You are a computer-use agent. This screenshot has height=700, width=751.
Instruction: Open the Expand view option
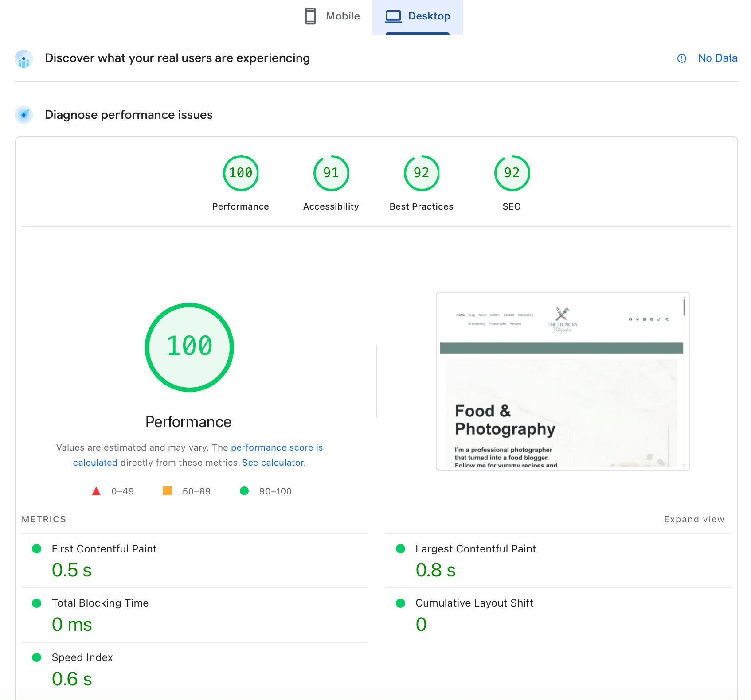click(x=694, y=519)
